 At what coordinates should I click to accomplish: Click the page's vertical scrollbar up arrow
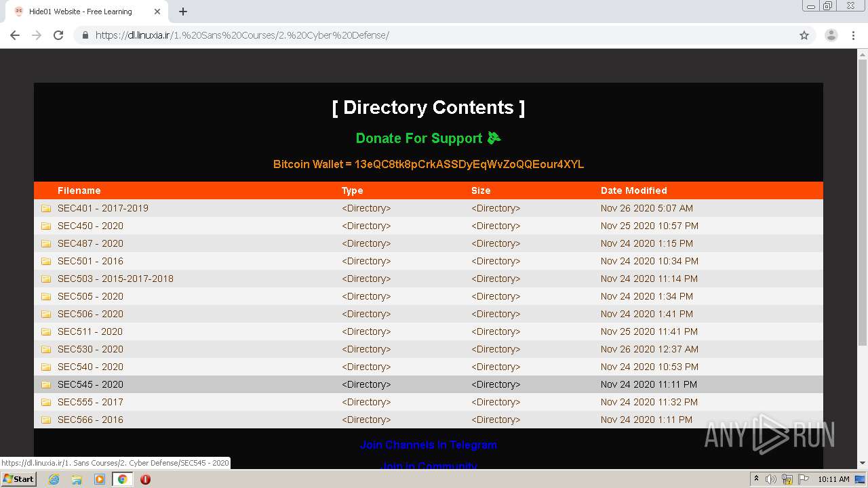tap(862, 54)
